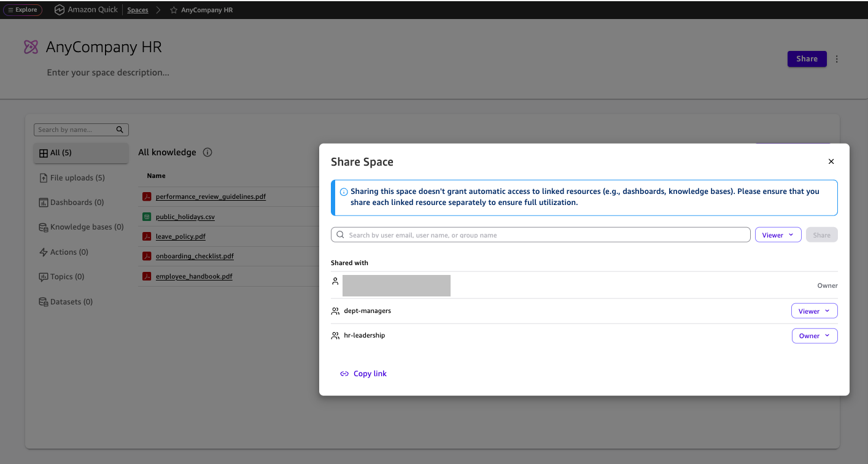The width and height of the screenshot is (868, 464).
Task: Click the All knowledge heading
Action: tap(167, 152)
